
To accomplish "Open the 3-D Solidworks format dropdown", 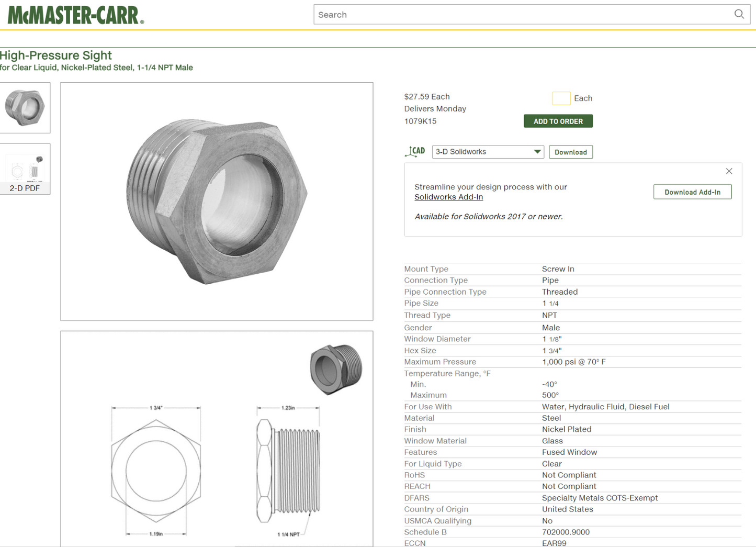I will coord(488,152).
